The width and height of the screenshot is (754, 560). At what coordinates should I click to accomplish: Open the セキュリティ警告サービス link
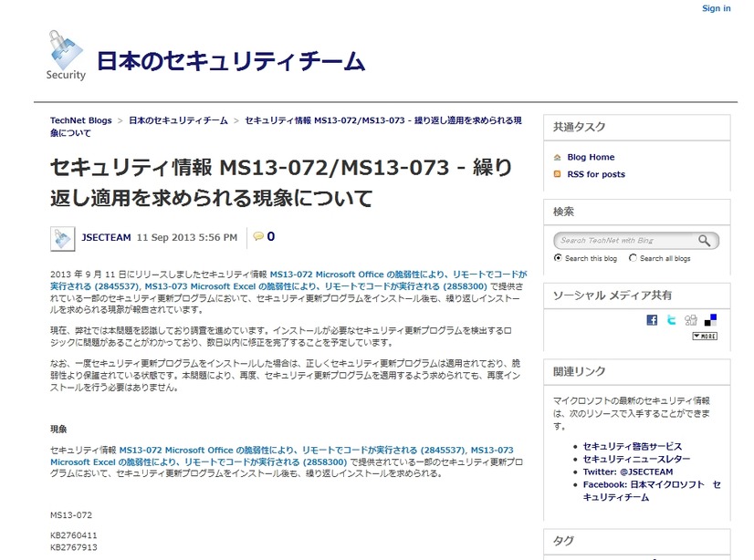pos(633,447)
